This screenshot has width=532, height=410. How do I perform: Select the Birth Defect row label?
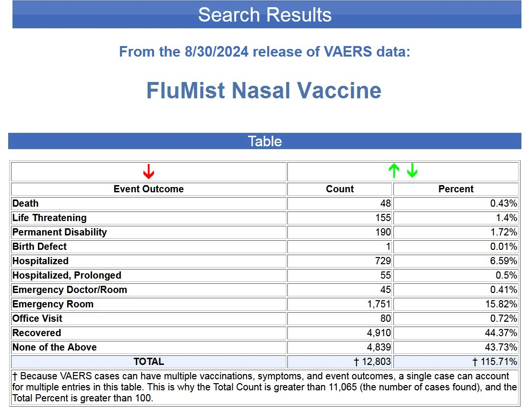[x=40, y=246]
